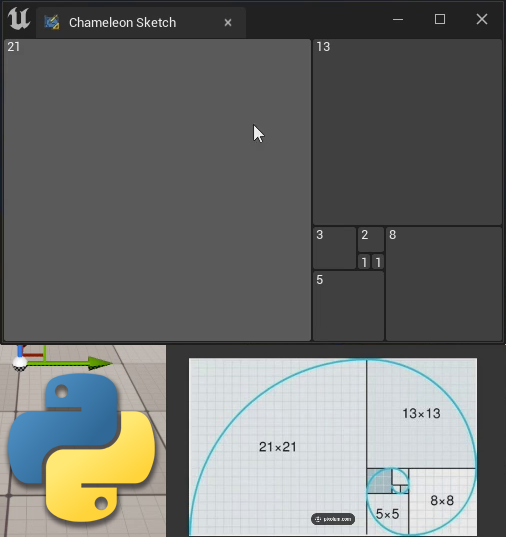Close the Chameleon Sketch window

[x=482, y=19]
